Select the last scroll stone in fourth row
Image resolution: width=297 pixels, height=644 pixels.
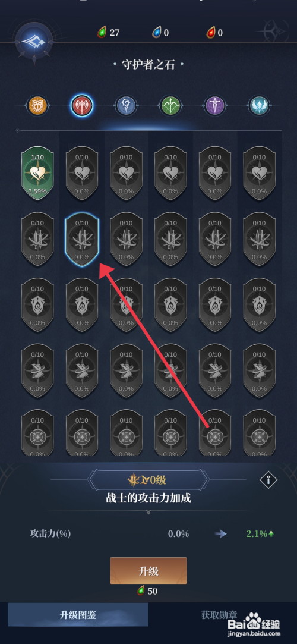pos(259,372)
